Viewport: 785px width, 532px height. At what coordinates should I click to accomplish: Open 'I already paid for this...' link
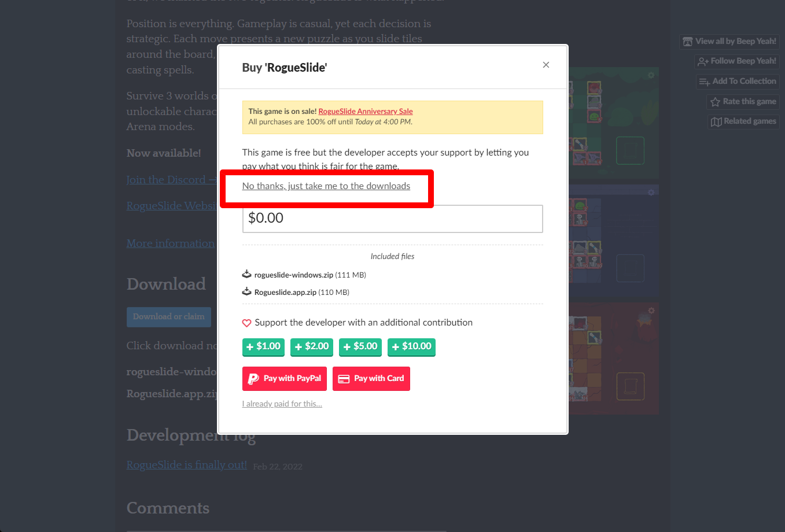coord(282,404)
